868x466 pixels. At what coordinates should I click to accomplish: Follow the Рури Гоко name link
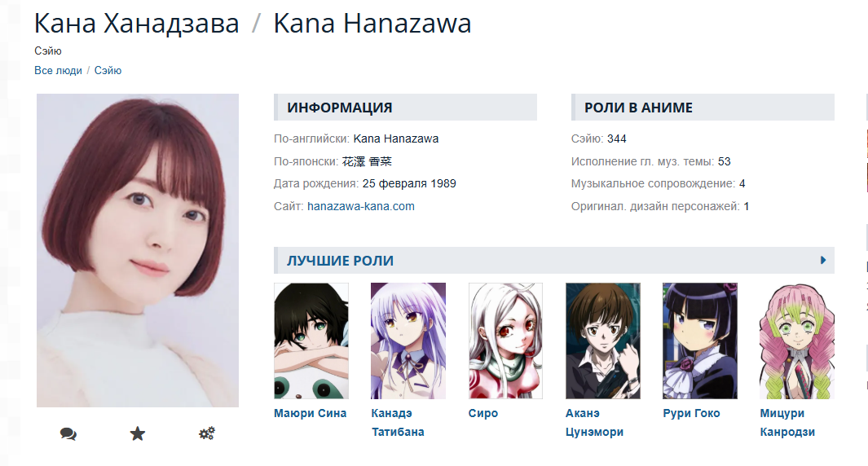691,413
